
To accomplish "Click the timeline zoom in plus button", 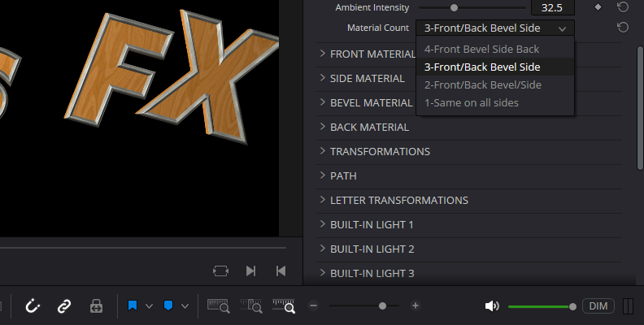I will (x=416, y=306).
